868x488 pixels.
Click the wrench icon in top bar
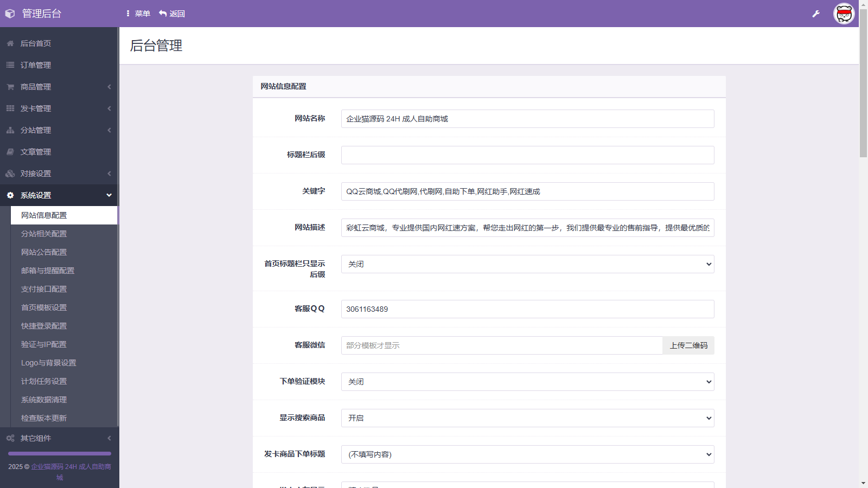(816, 14)
